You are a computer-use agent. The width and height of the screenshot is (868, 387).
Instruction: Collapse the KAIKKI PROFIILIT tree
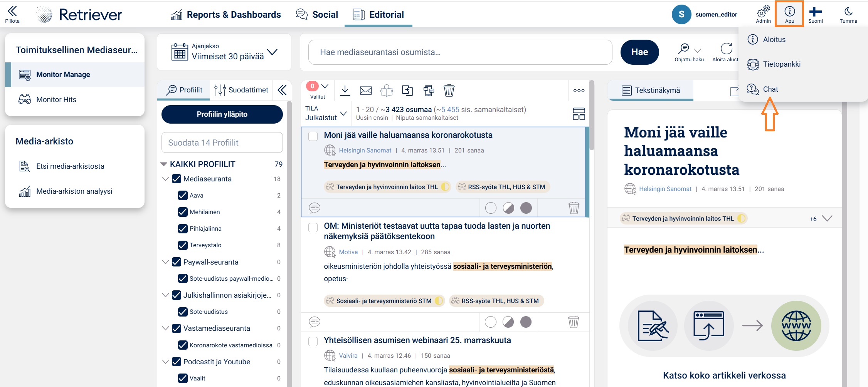[164, 164]
